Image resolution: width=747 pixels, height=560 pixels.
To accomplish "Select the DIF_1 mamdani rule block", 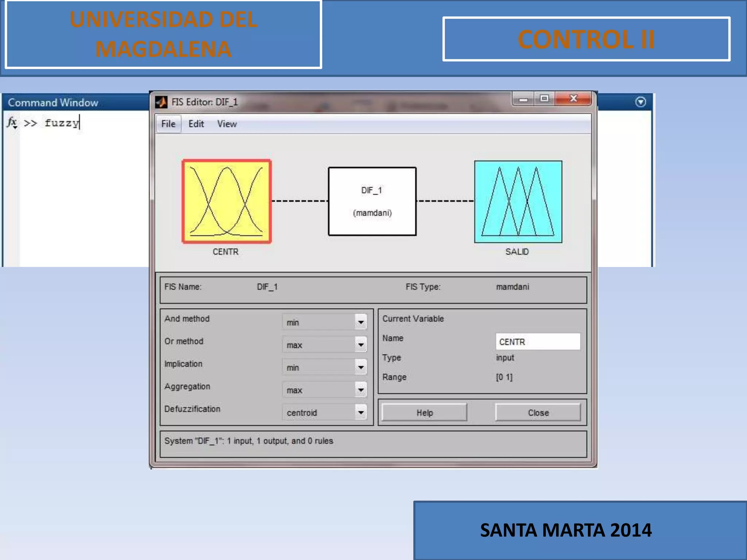I will 372,201.
